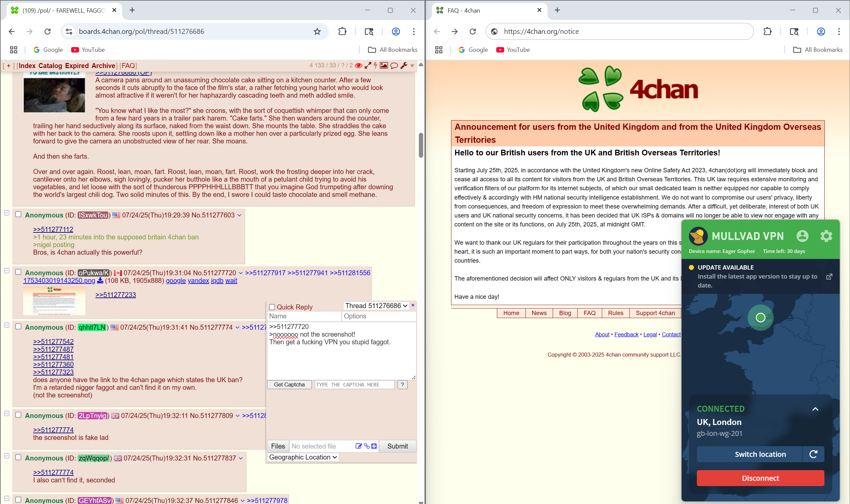Open the quick reply speech bubble icon
850x504 pixels.
[394, 65]
